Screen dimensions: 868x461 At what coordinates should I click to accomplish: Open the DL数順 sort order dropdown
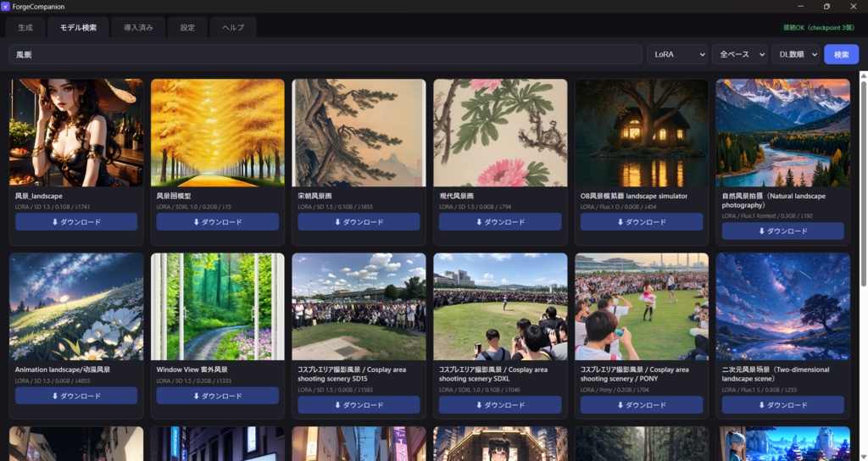pos(795,54)
